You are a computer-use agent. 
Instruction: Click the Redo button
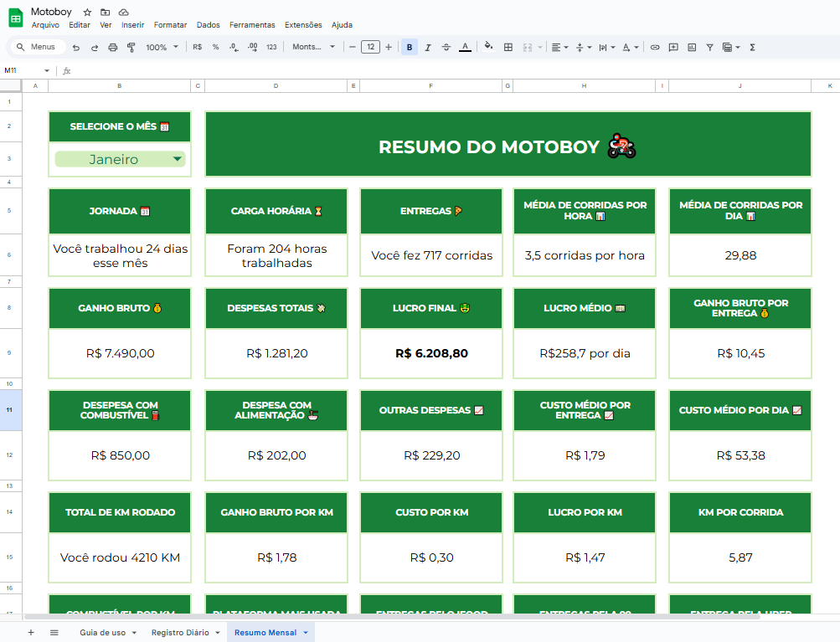coord(95,47)
